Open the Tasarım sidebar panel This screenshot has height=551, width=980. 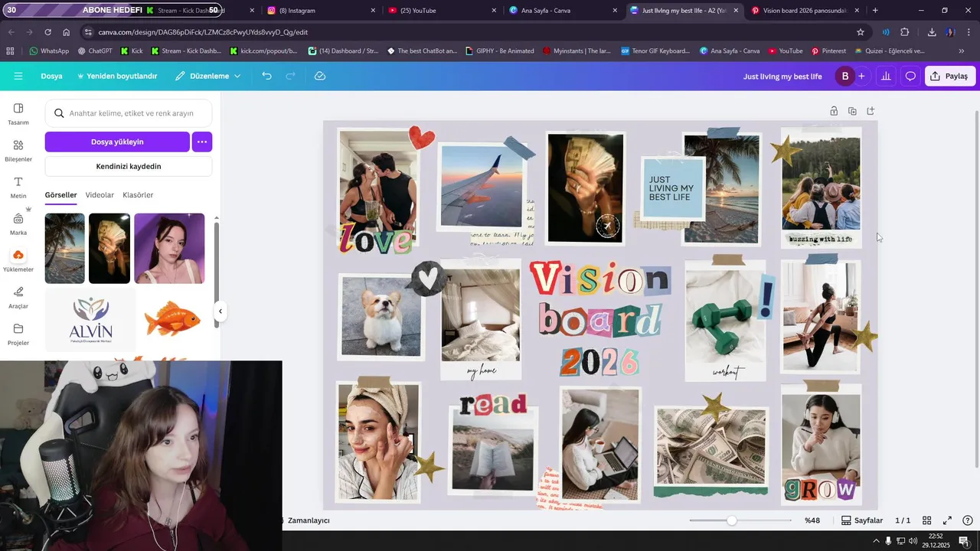tap(18, 113)
